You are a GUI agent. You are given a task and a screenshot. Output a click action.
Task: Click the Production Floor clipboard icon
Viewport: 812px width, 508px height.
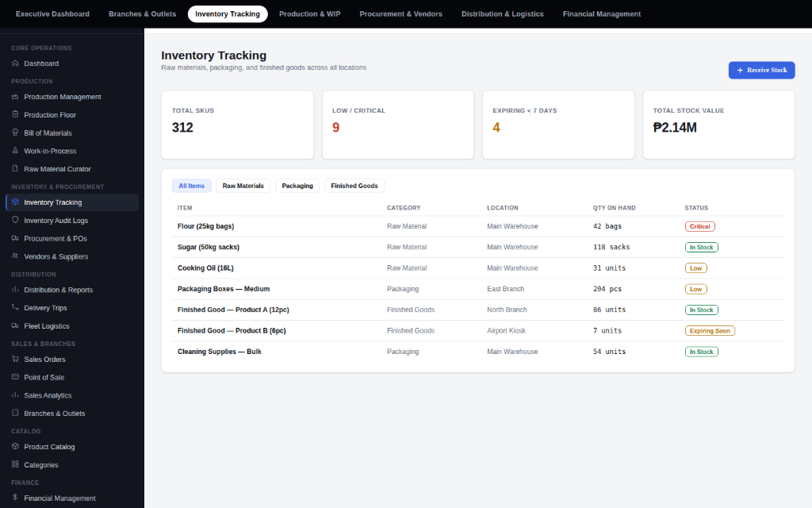15,114
